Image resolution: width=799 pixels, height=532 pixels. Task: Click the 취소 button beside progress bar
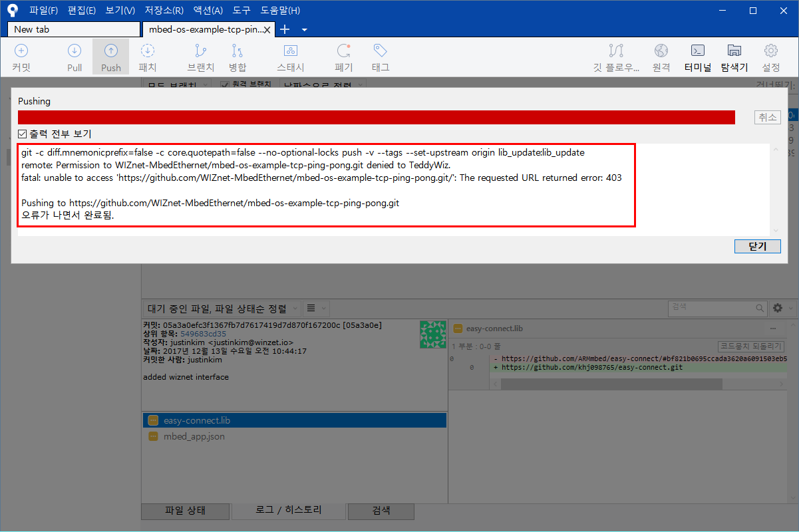[x=767, y=117]
